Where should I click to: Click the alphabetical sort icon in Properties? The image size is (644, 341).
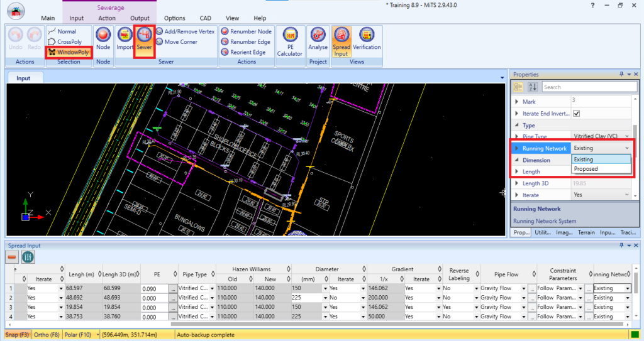(x=532, y=87)
